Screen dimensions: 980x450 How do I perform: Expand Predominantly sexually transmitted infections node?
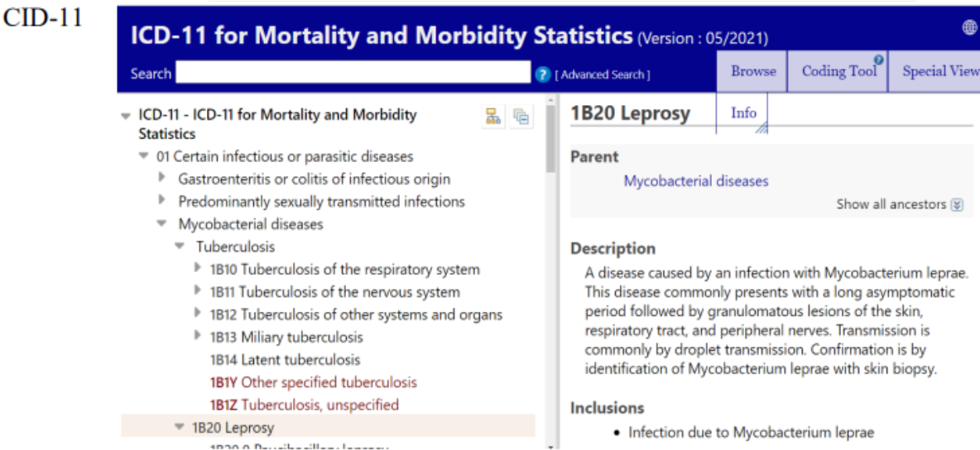[162, 201]
